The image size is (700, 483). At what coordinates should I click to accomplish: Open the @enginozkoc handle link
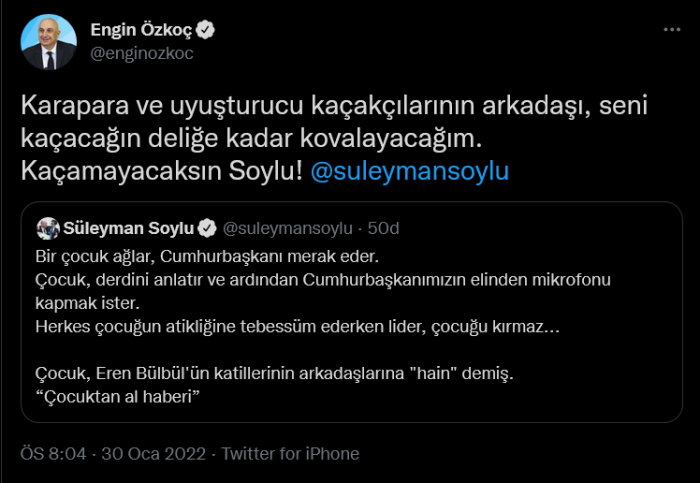(142, 53)
